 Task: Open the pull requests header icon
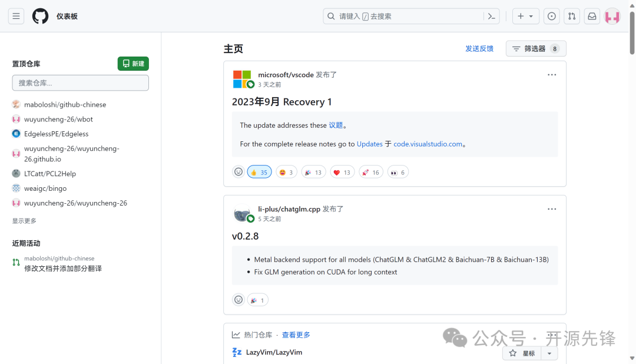(x=572, y=16)
